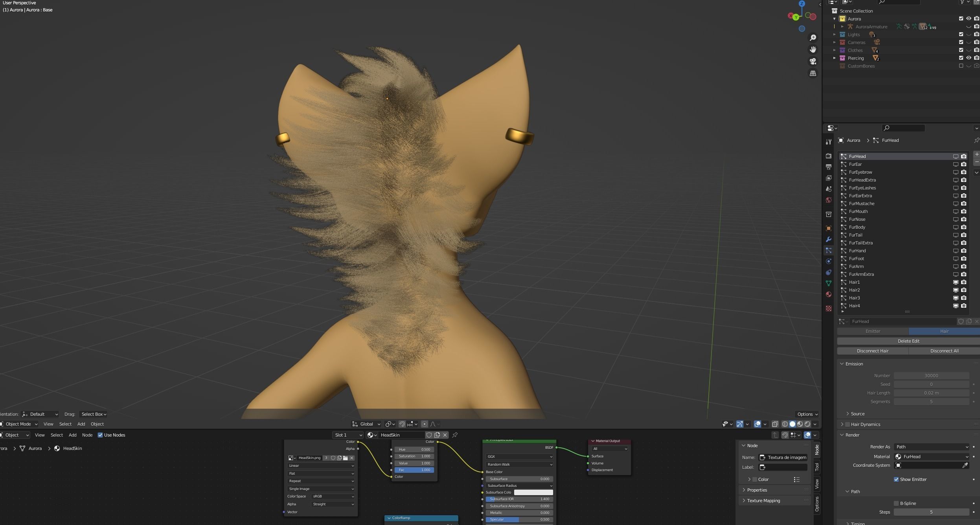Open the Object Mode dropdown

(18, 424)
